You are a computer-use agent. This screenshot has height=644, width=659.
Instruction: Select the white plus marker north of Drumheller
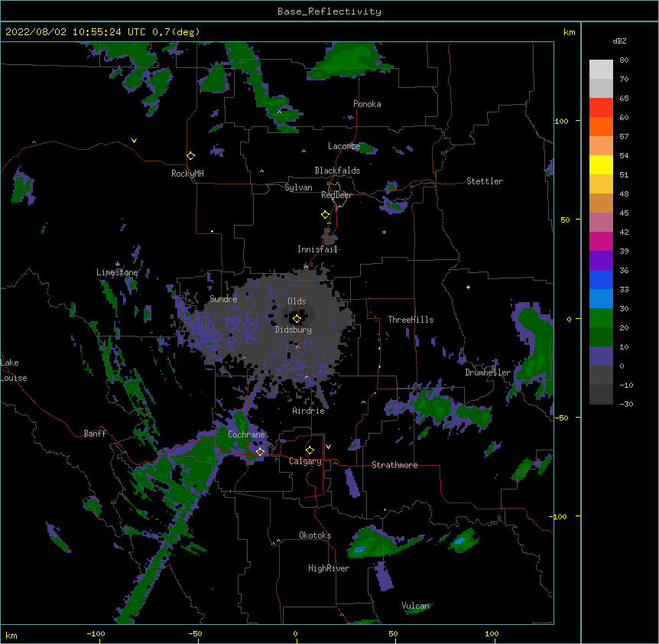pos(468,287)
